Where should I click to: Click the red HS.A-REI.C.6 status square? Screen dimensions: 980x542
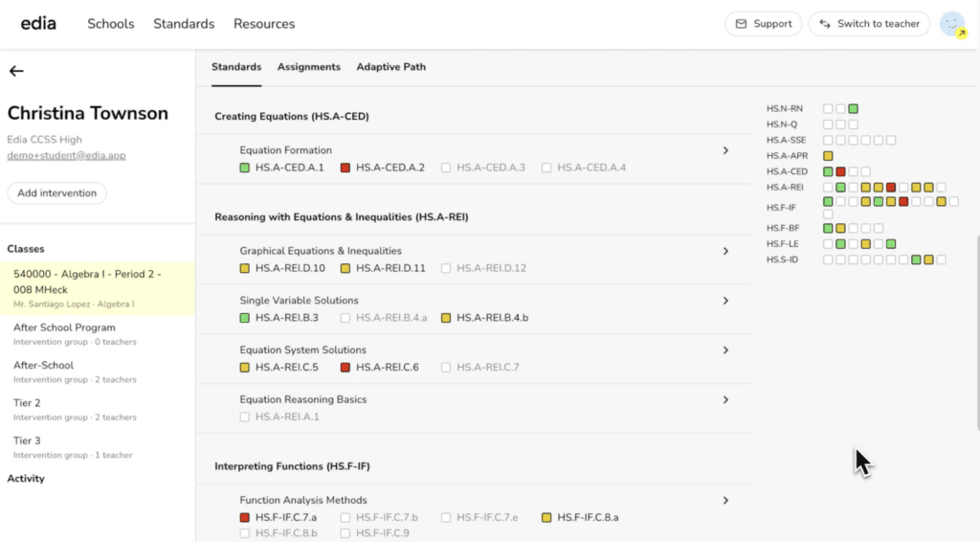345,367
